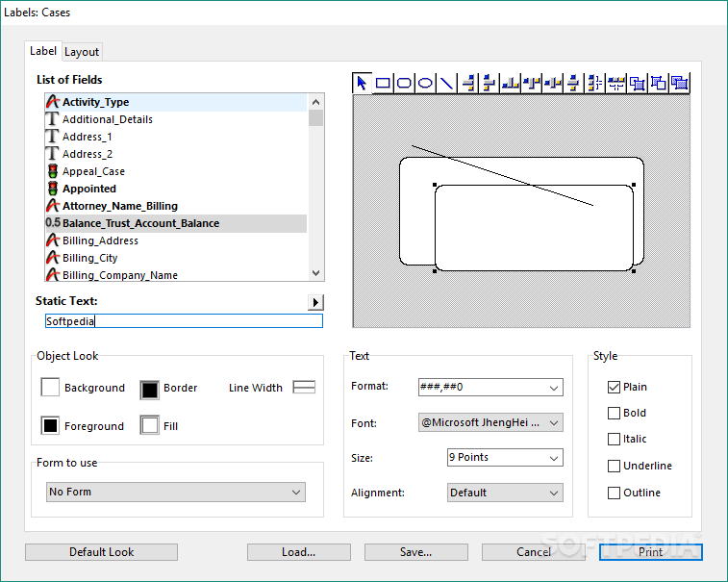
Task: Click the Static Text arrow button
Action: pos(315,302)
